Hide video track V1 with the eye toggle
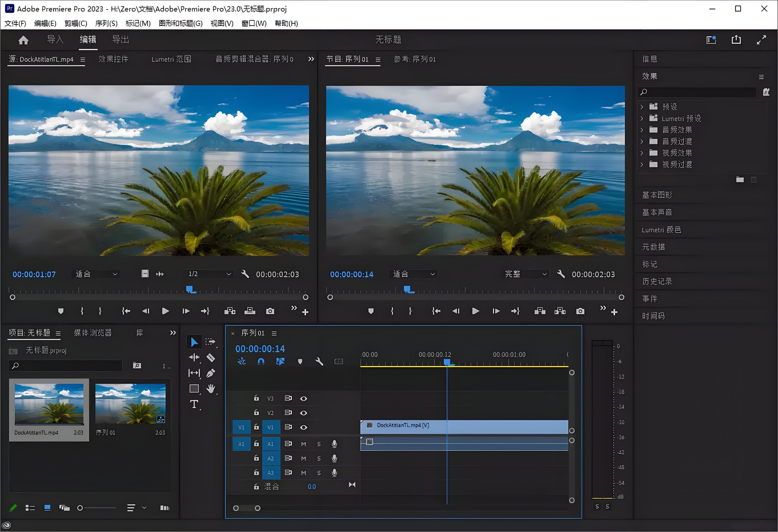 click(x=303, y=427)
